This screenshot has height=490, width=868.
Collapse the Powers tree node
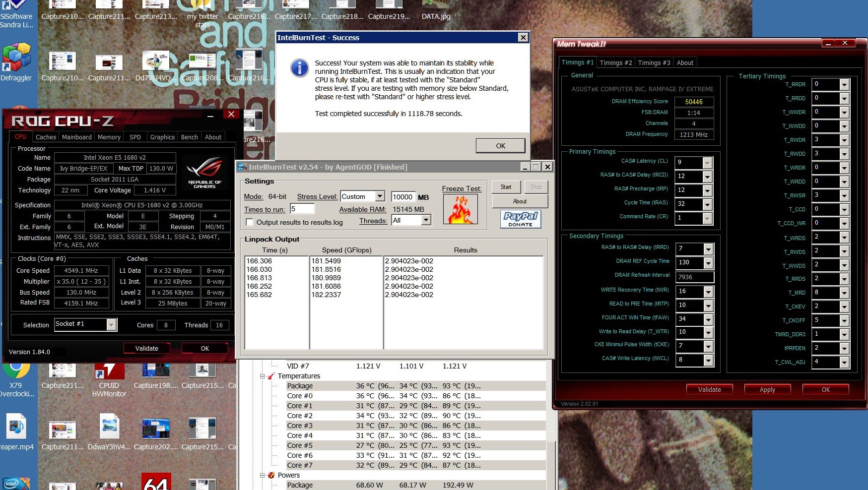click(x=262, y=475)
